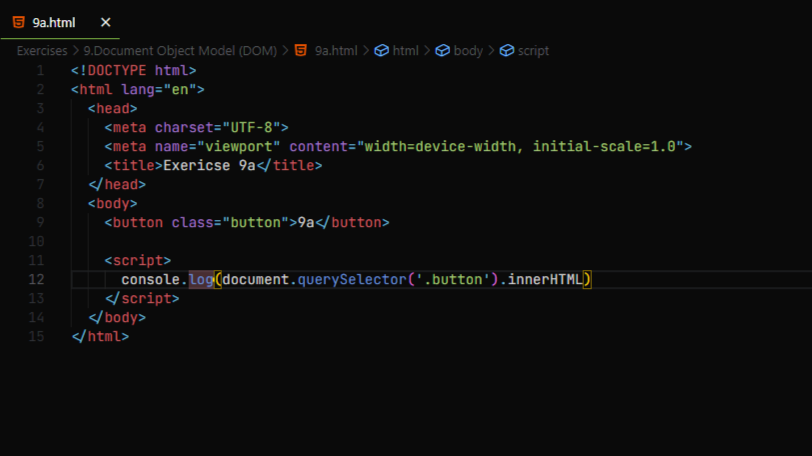Click the lang attribute on line 2
This screenshot has height=456, width=812.
click(x=138, y=90)
